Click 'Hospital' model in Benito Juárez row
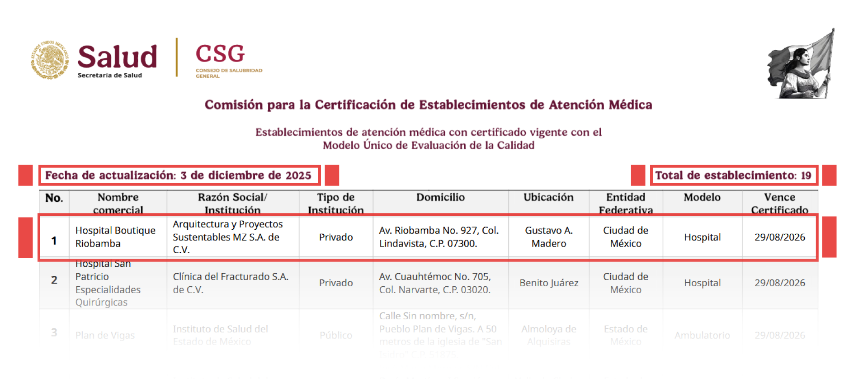 702,283
